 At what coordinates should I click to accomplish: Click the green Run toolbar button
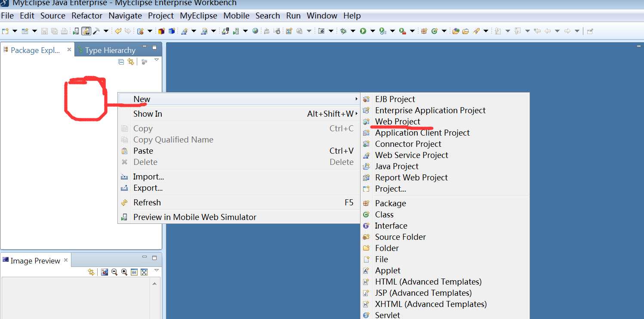pos(363,31)
